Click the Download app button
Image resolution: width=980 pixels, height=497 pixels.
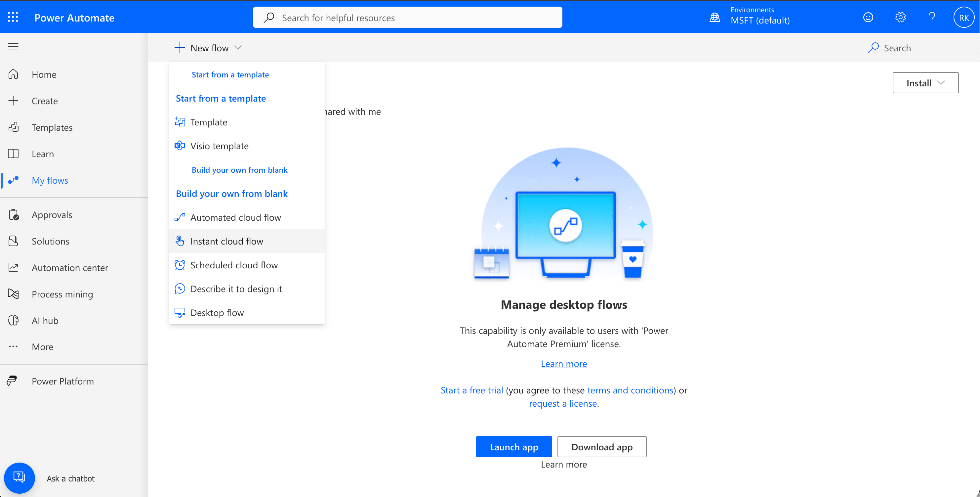pyautogui.click(x=601, y=446)
